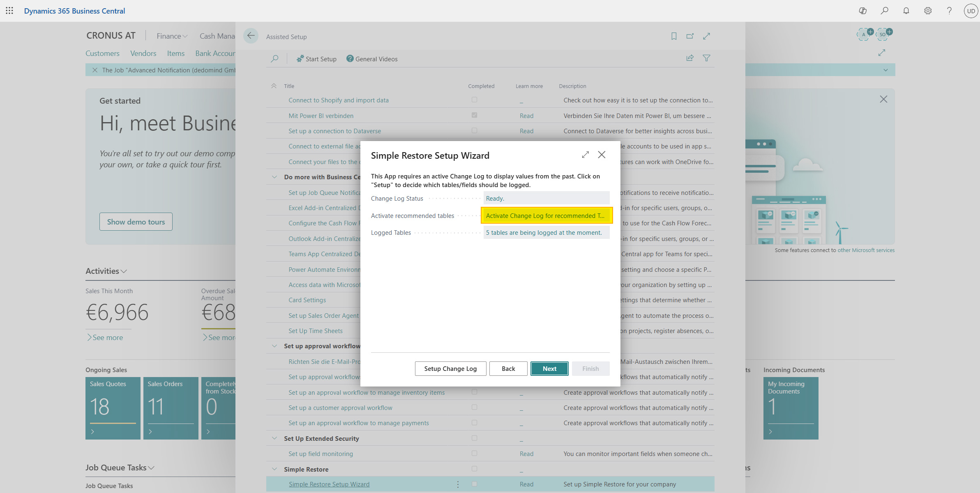The width and height of the screenshot is (980, 493).
Task: Click the Setup Change Log button
Action: point(450,368)
